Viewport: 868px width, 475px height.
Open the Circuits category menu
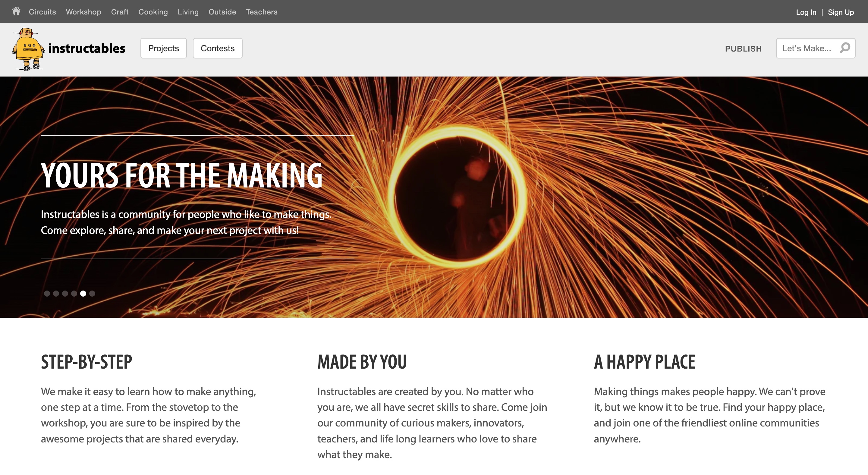pos(42,12)
